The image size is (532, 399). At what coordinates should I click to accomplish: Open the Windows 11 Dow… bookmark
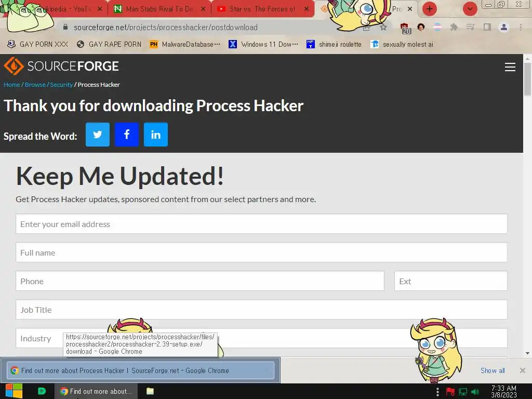[263, 45]
